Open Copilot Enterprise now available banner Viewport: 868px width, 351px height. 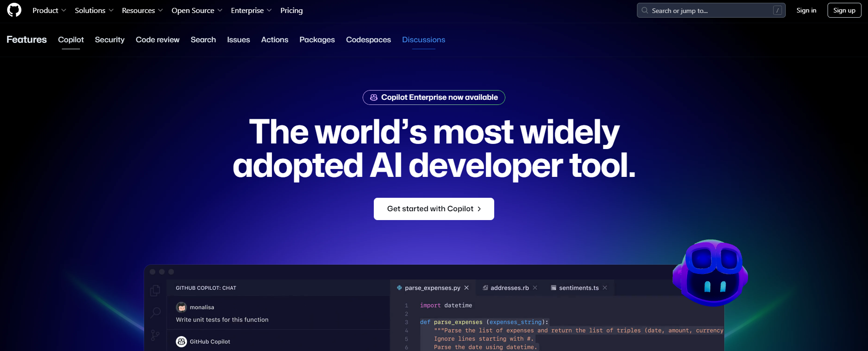tap(434, 97)
